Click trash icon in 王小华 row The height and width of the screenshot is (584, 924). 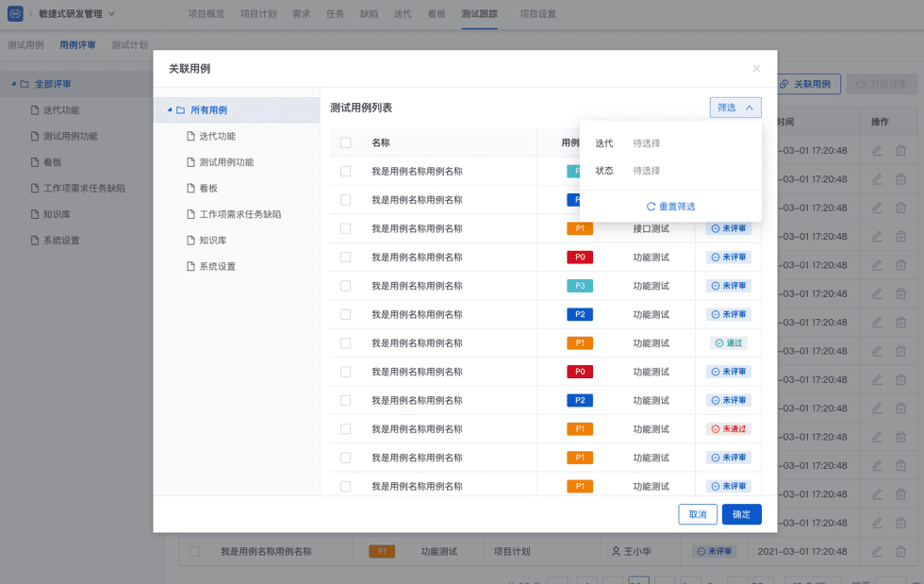tap(900, 552)
